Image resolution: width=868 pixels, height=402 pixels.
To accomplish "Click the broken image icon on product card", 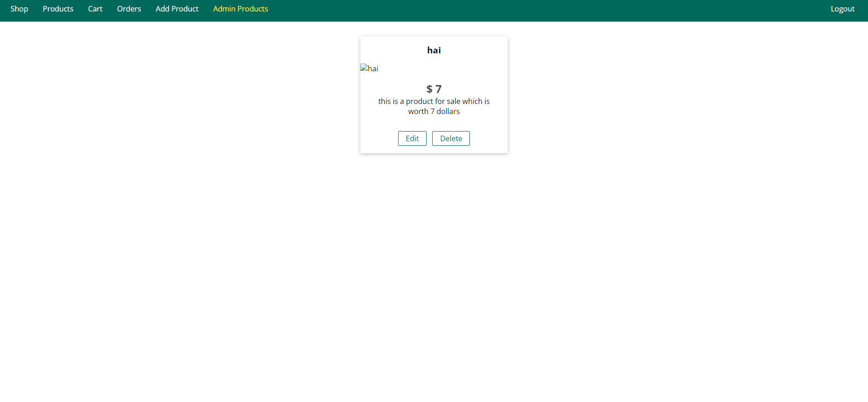I will coord(364,68).
